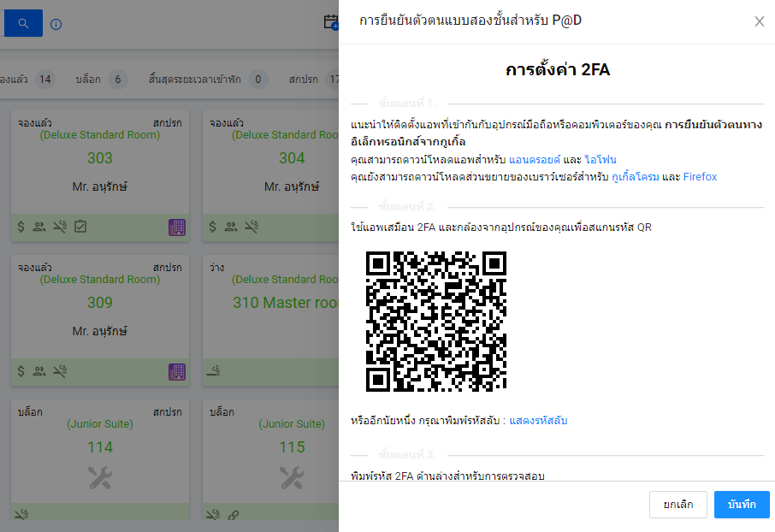
Task: Click the แสดงรหัสลับ show secret link
Action: coord(538,421)
